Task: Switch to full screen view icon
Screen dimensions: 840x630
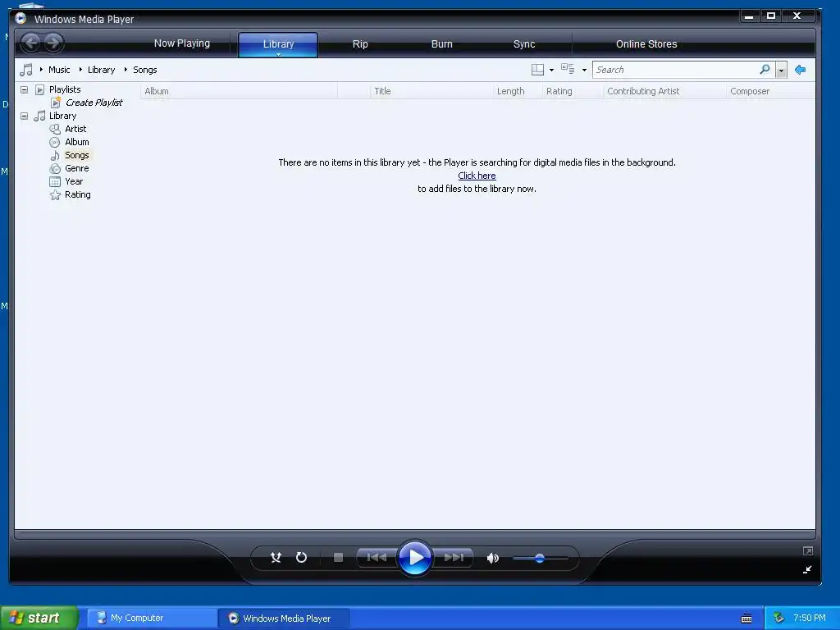Action: [x=808, y=550]
